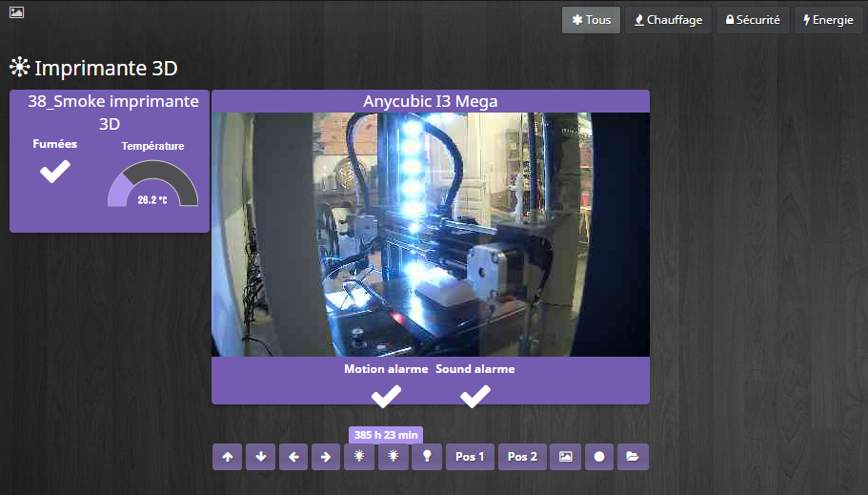Image resolution: width=868 pixels, height=495 pixels.
Task: Go to camera preset Pos 1
Action: point(470,457)
